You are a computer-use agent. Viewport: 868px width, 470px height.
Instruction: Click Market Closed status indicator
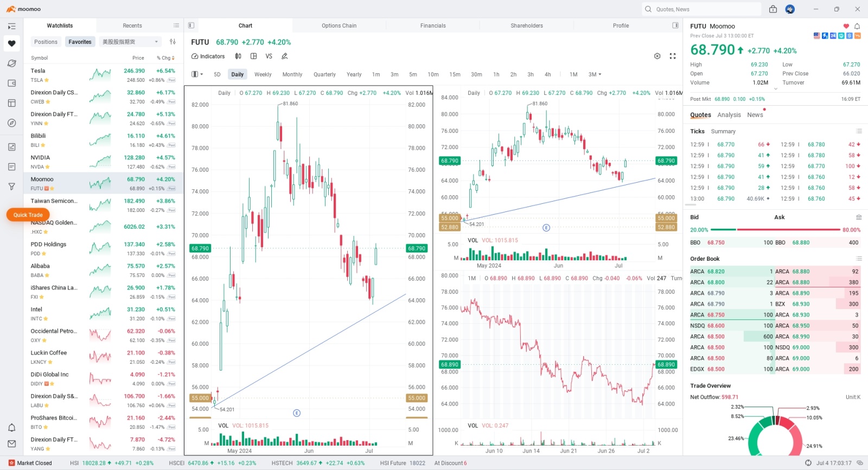point(30,463)
